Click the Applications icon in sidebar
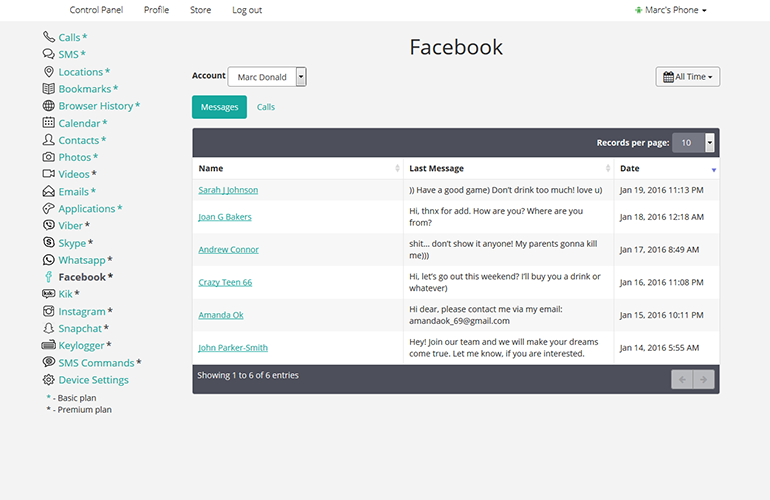This screenshot has height=500, width=770. 49,209
